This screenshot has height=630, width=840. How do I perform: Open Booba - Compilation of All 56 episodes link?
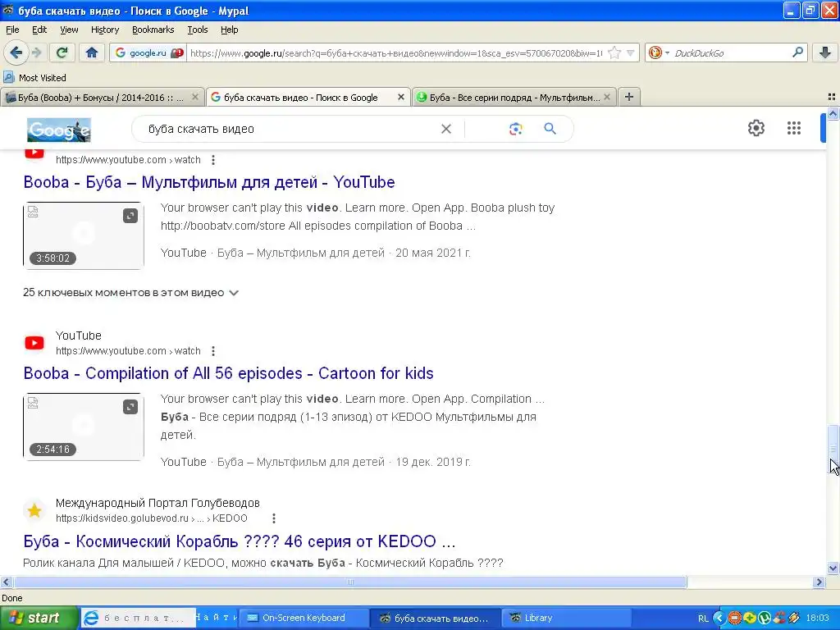point(228,373)
